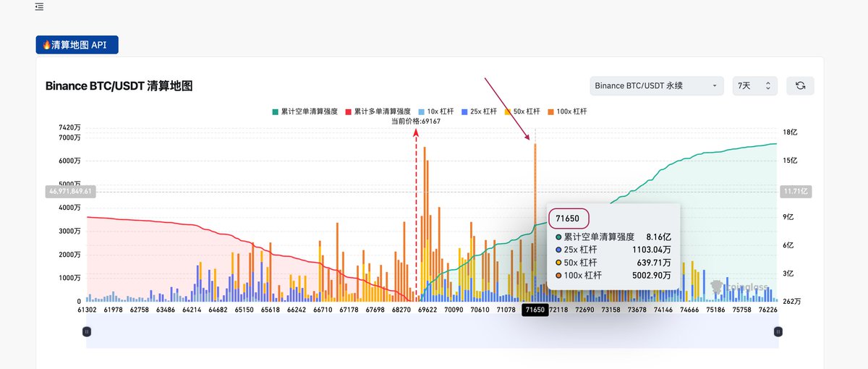Click the 当前价格:69167 label
Image resolution: width=868 pixels, height=369 pixels.
415,121
